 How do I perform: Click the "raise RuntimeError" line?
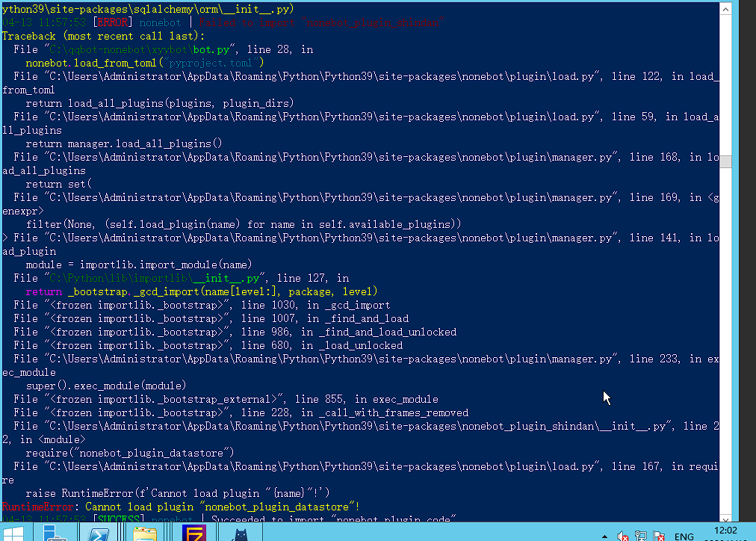pyautogui.click(x=178, y=493)
